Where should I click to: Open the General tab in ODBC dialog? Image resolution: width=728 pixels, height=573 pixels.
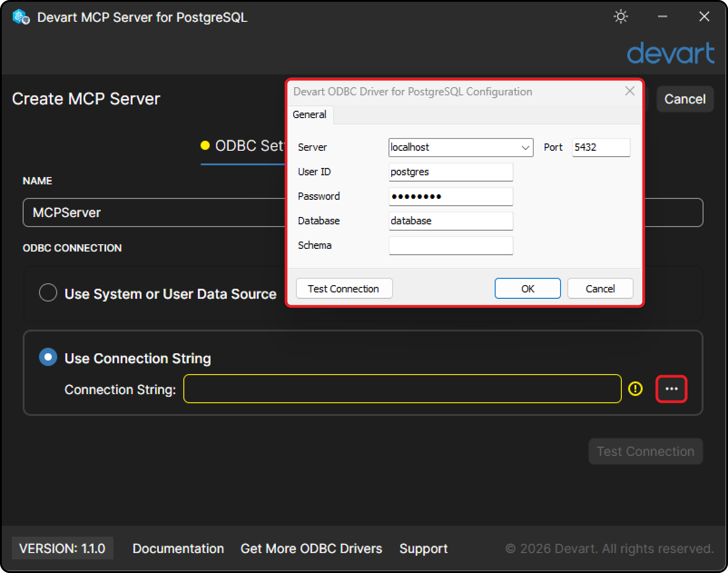(310, 114)
